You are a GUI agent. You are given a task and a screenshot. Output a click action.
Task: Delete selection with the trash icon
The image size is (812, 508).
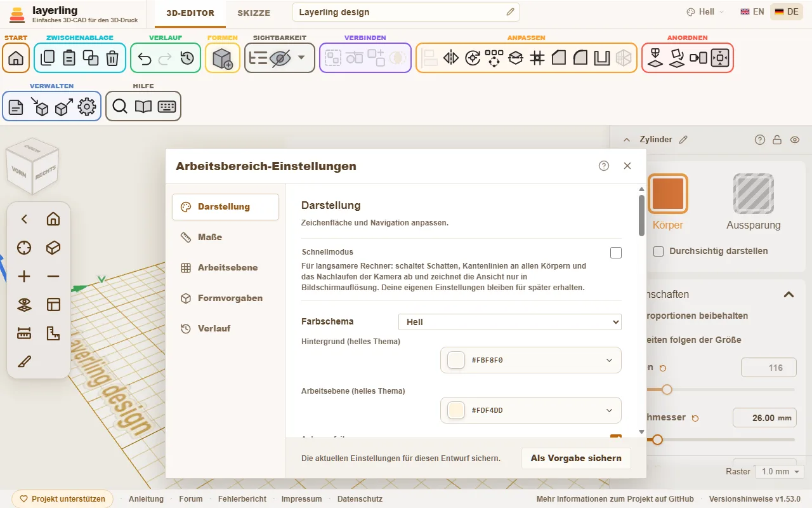[112, 58]
